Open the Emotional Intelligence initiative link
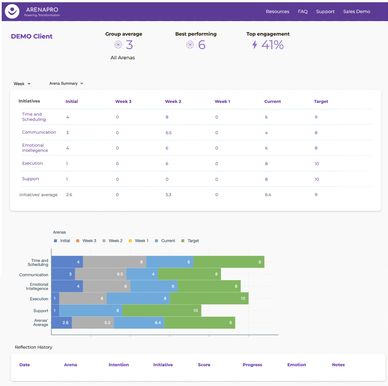388x386 pixels. 35,148
